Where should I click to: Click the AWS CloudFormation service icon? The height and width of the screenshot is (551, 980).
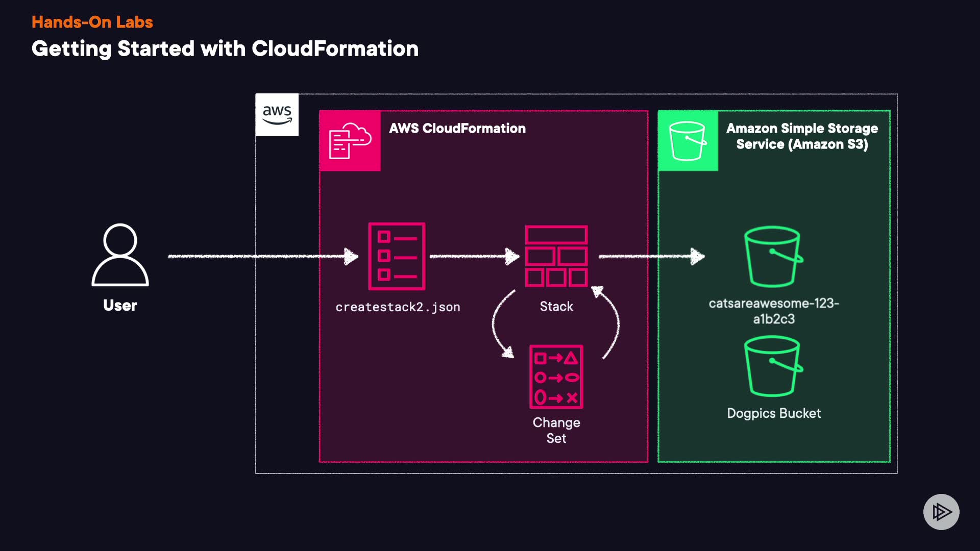(350, 141)
